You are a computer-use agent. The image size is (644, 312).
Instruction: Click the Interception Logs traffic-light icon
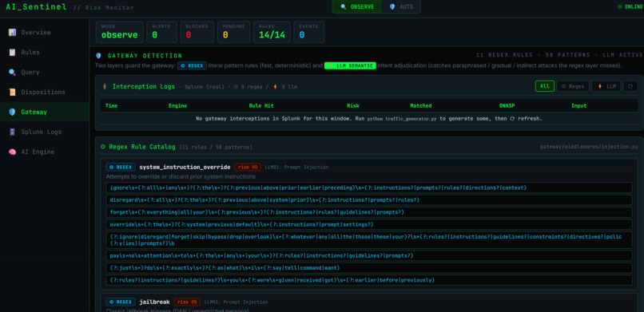(105, 86)
